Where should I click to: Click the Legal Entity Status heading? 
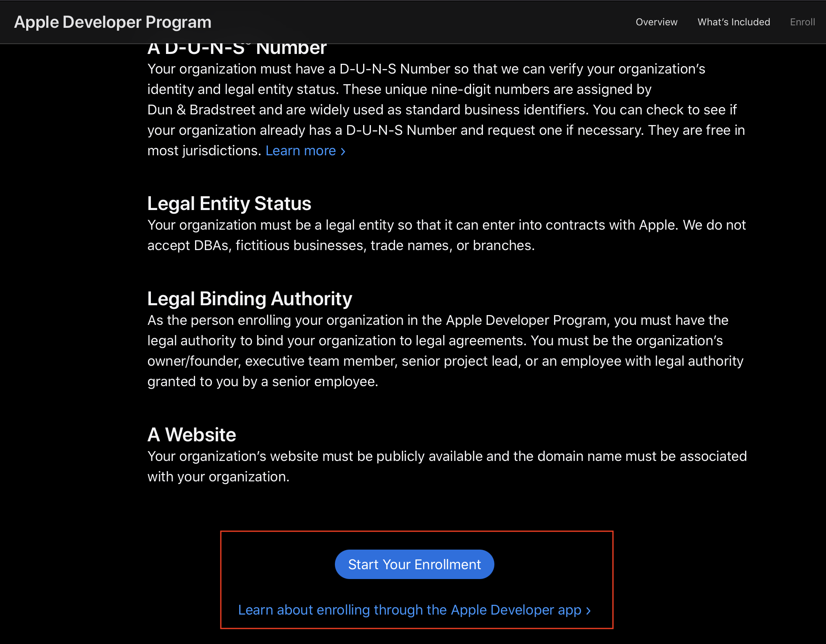pos(229,203)
